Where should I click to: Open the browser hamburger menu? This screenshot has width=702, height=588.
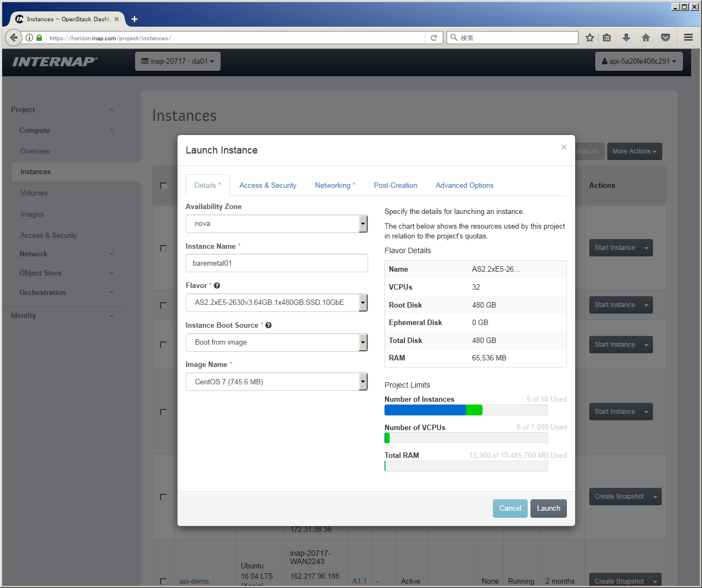pos(688,38)
